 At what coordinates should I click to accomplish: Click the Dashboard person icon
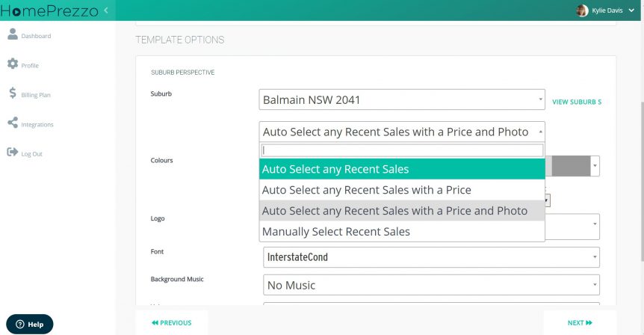coord(13,34)
